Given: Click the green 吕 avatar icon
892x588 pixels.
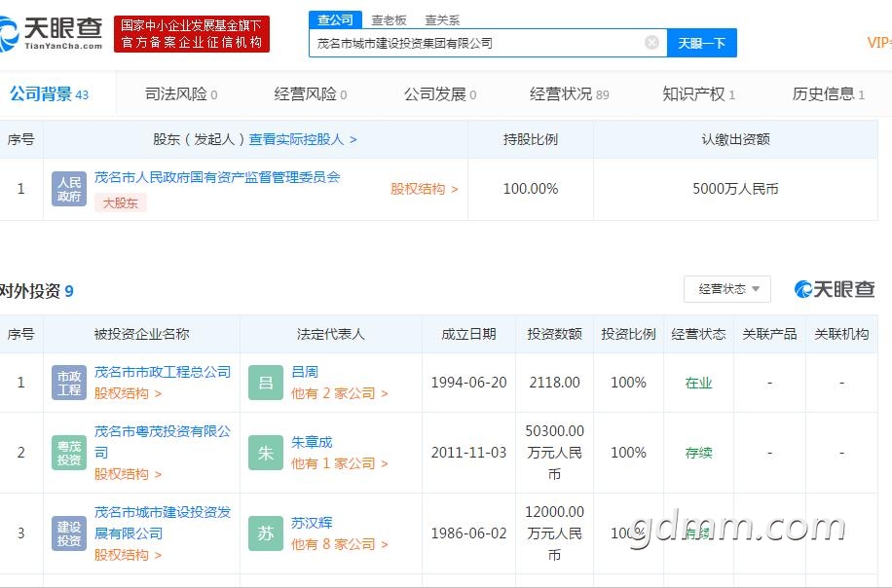Looking at the screenshot, I should [x=266, y=383].
